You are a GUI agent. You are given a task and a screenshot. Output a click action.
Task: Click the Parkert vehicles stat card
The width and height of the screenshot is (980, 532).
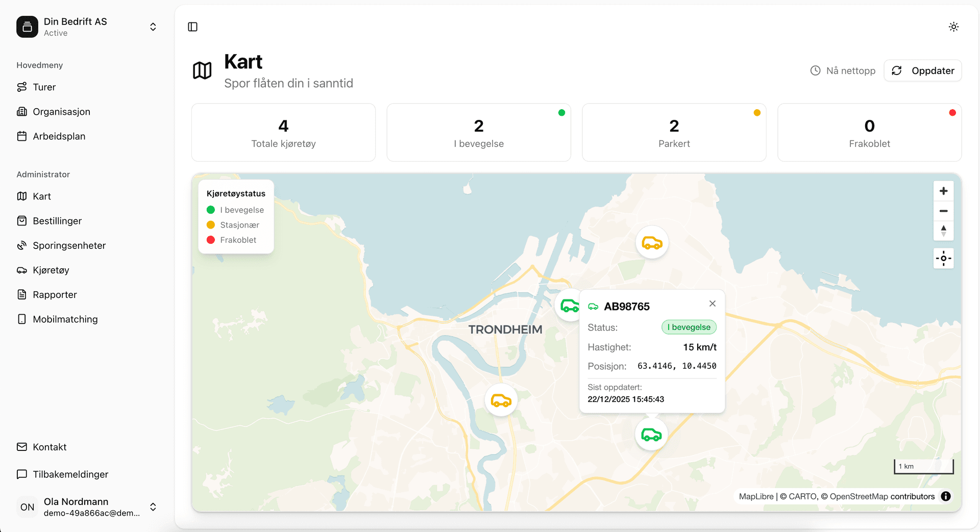click(x=674, y=133)
